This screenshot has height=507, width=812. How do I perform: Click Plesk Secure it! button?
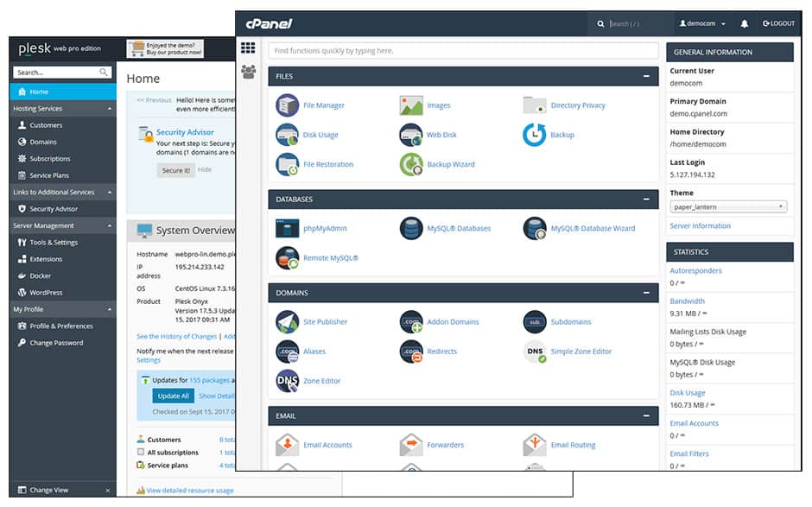(175, 170)
